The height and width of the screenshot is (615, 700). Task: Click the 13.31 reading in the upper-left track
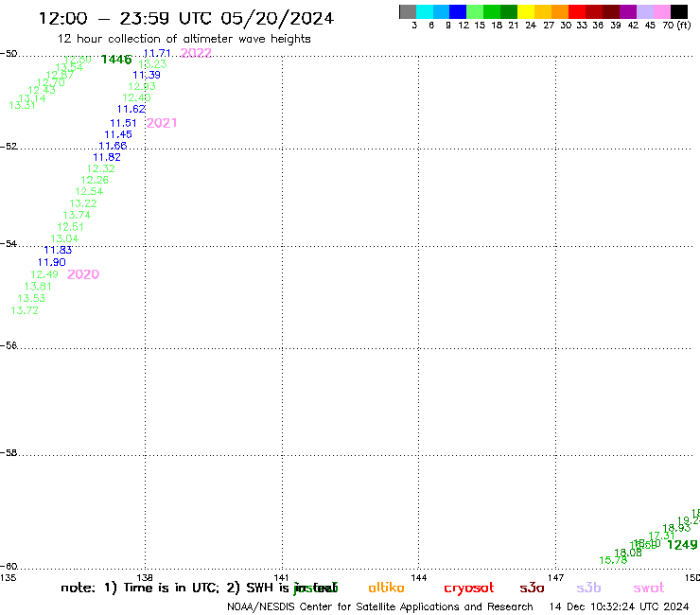pos(22,105)
